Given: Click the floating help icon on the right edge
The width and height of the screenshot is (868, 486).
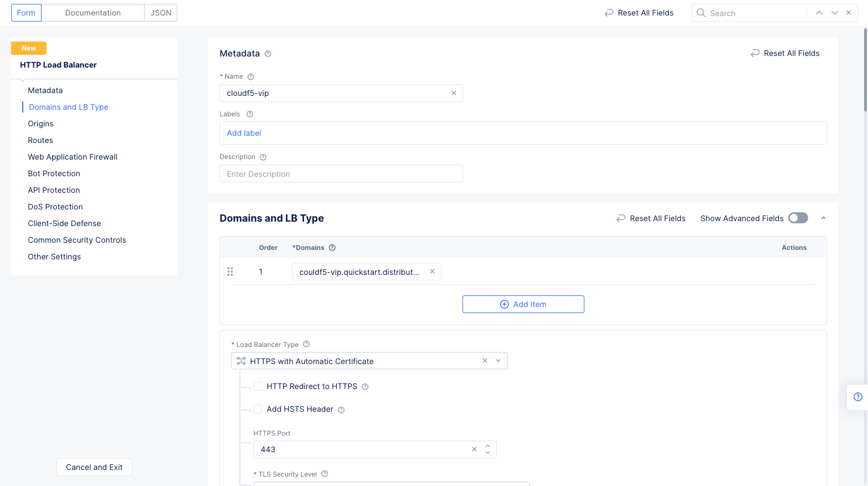Looking at the screenshot, I should pos(859,397).
